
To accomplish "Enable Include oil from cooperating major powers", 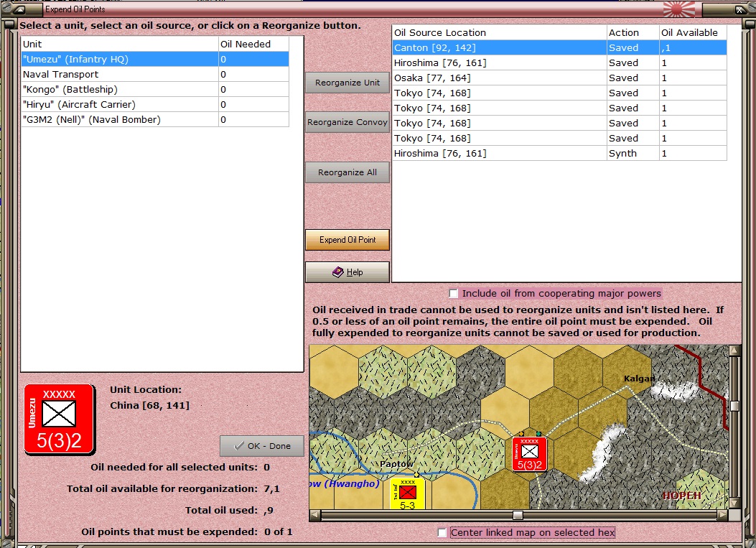I will (x=453, y=293).
